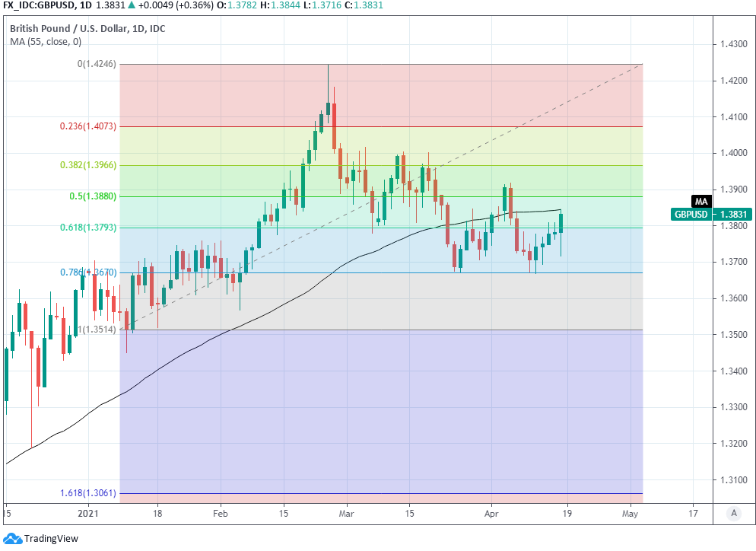The width and height of the screenshot is (756, 551).
Task: Click the green GBPUSD 1.3831 price tag
Action: [701, 215]
